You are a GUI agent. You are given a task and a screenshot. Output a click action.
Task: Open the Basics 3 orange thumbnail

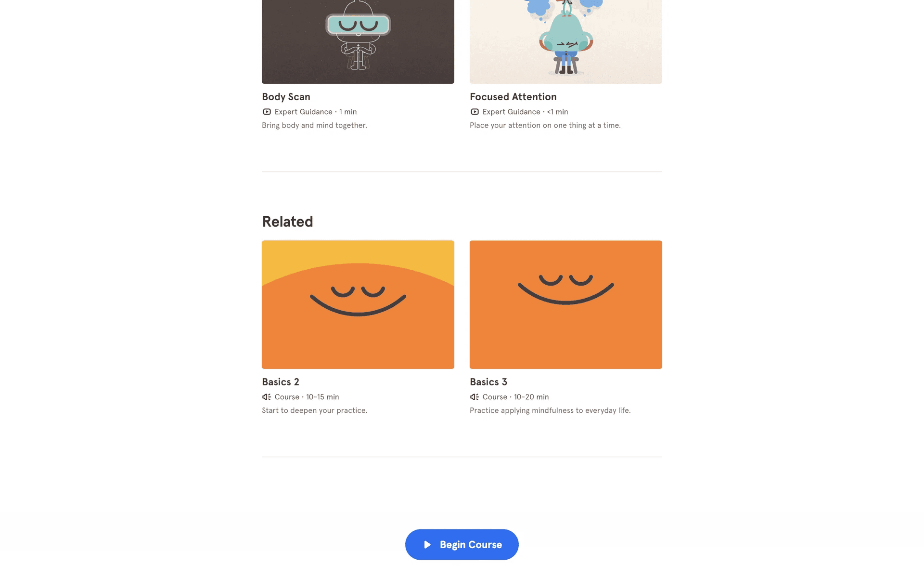(x=566, y=305)
